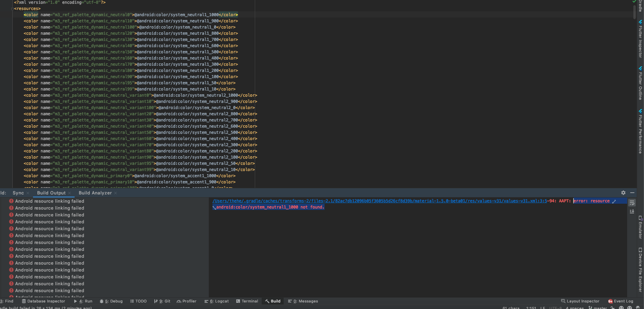Click the 61 chars selection indicator
The image size is (644, 309).
[511, 308]
